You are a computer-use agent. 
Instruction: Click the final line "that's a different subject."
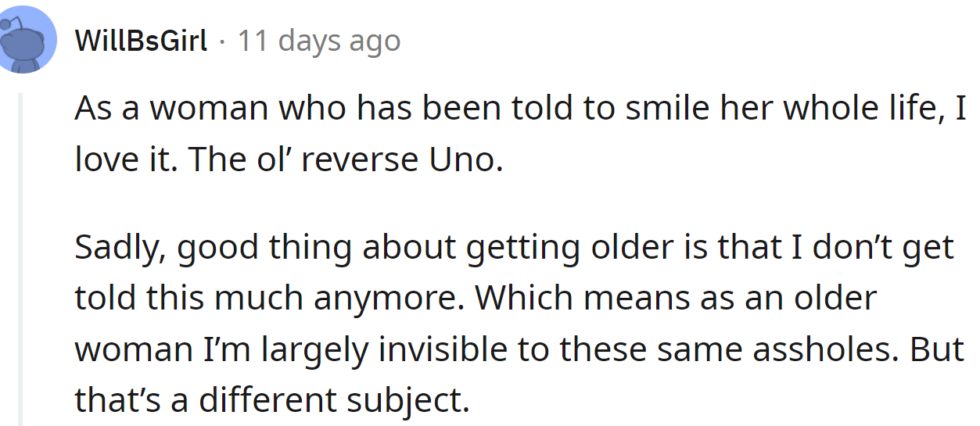click(271, 401)
